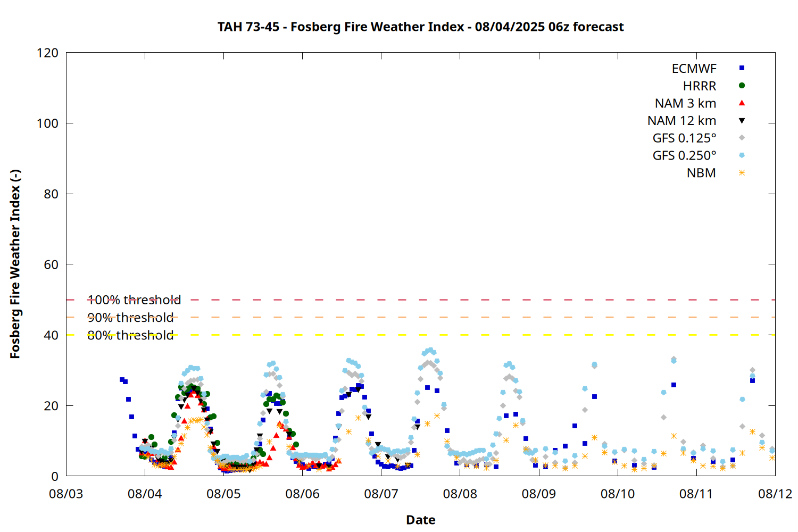798x532 pixels.
Task: Click the HRRR green circle legend marker
Action: click(x=742, y=86)
